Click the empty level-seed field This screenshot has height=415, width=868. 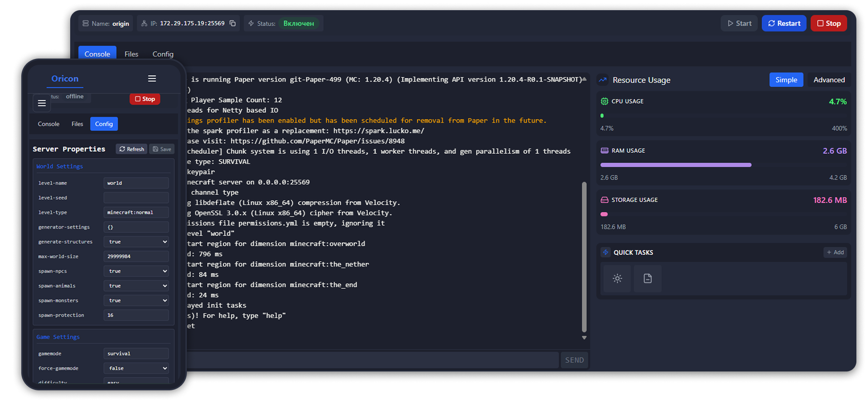(136, 198)
